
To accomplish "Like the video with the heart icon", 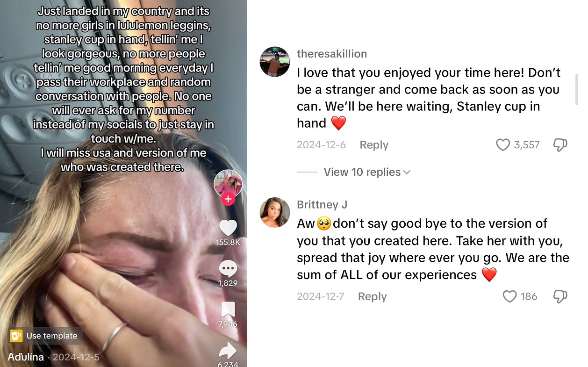I will click(228, 227).
